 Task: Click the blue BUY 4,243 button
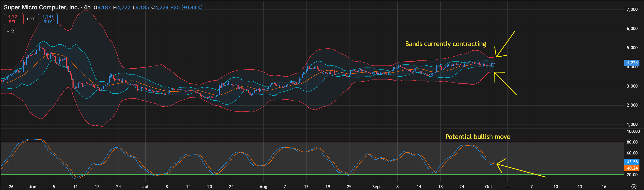pos(48,19)
